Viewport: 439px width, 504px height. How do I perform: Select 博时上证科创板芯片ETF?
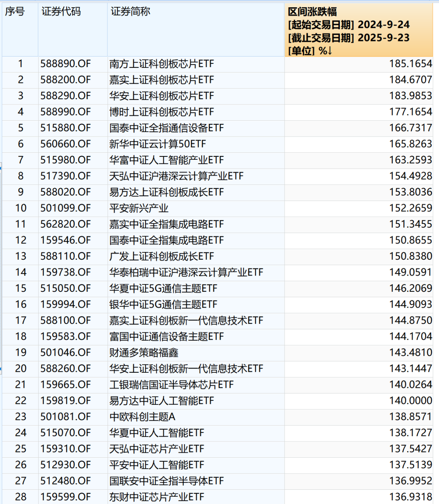tap(161, 112)
